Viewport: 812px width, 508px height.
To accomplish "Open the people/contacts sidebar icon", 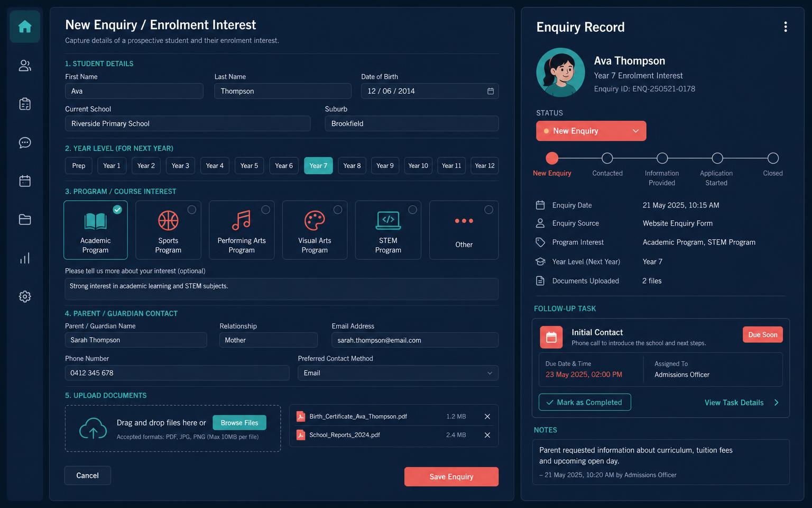I will [x=25, y=66].
